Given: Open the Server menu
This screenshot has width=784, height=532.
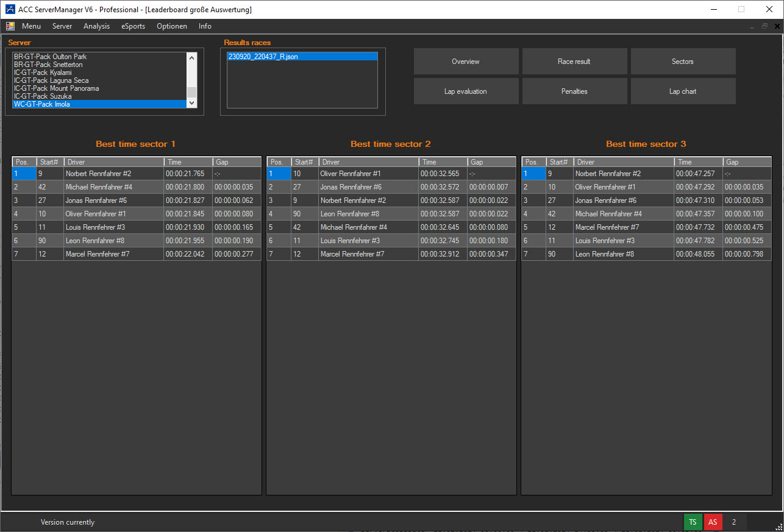Looking at the screenshot, I should [x=62, y=26].
